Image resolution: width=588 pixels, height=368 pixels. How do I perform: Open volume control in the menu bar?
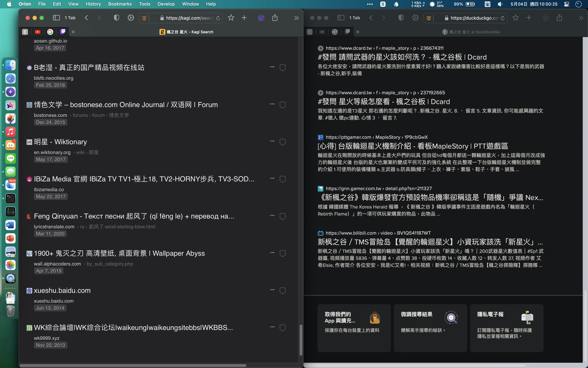(500, 4)
